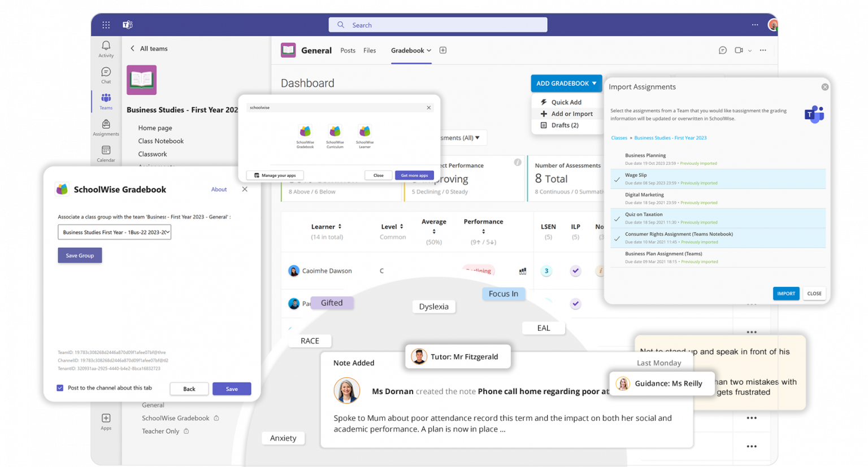The image size is (868, 467).
Task: Switch to the Posts tab
Action: (x=348, y=50)
